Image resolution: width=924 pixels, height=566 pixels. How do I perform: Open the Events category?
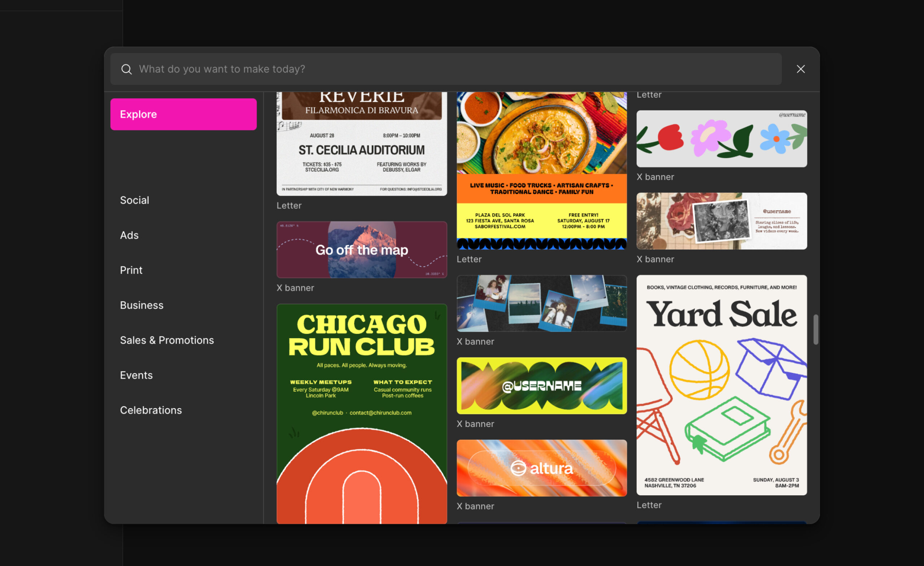(x=136, y=375)
